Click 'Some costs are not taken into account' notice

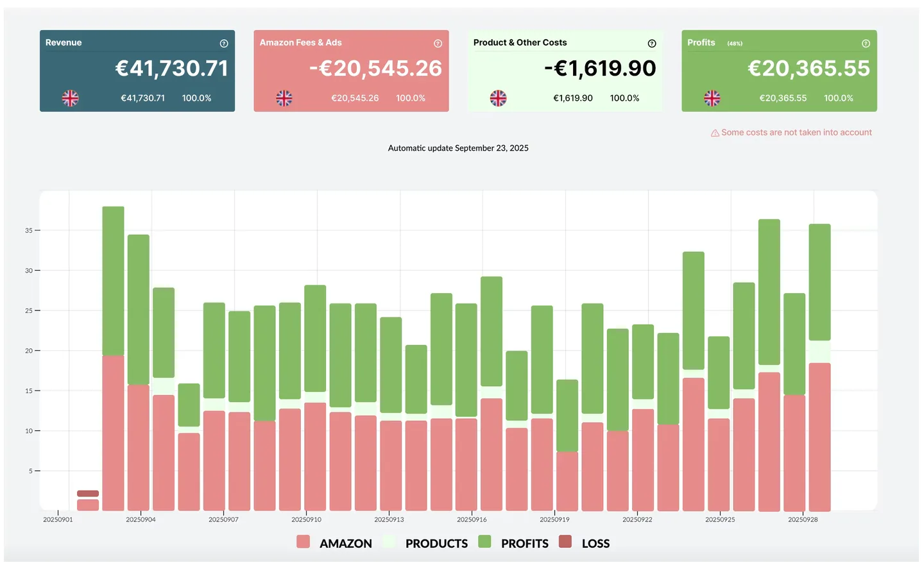tap(796, 132)
